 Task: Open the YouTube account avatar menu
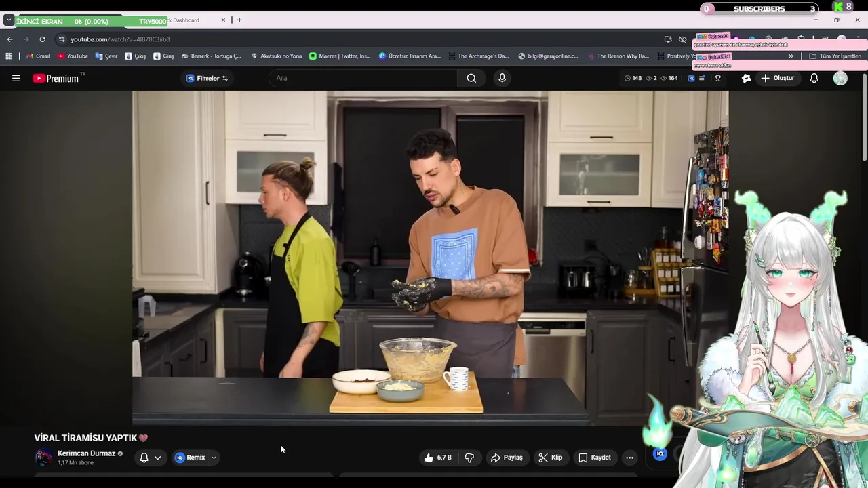840,78
